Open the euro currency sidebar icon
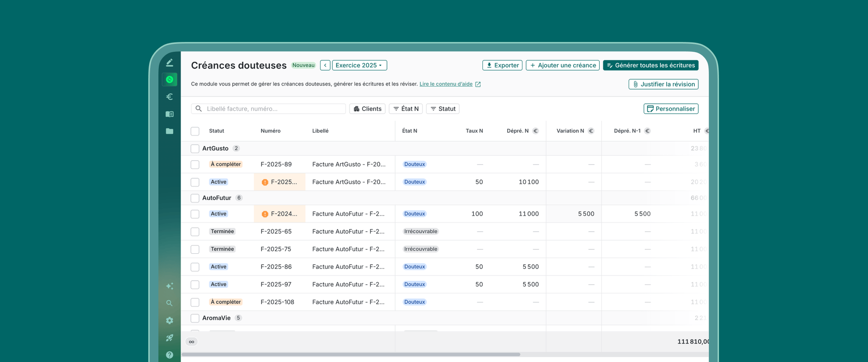The image size is (868, 362). click(x=169, y=96)
